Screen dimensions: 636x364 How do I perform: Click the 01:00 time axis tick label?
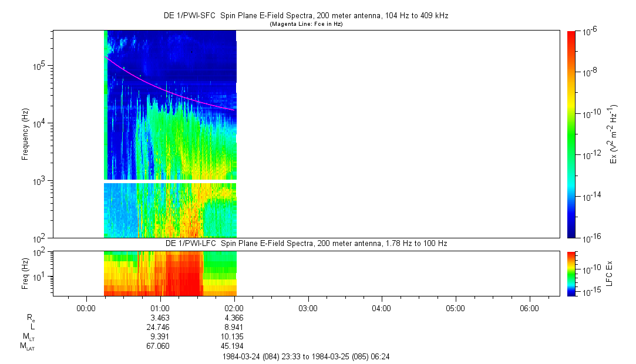click(160, 308)
